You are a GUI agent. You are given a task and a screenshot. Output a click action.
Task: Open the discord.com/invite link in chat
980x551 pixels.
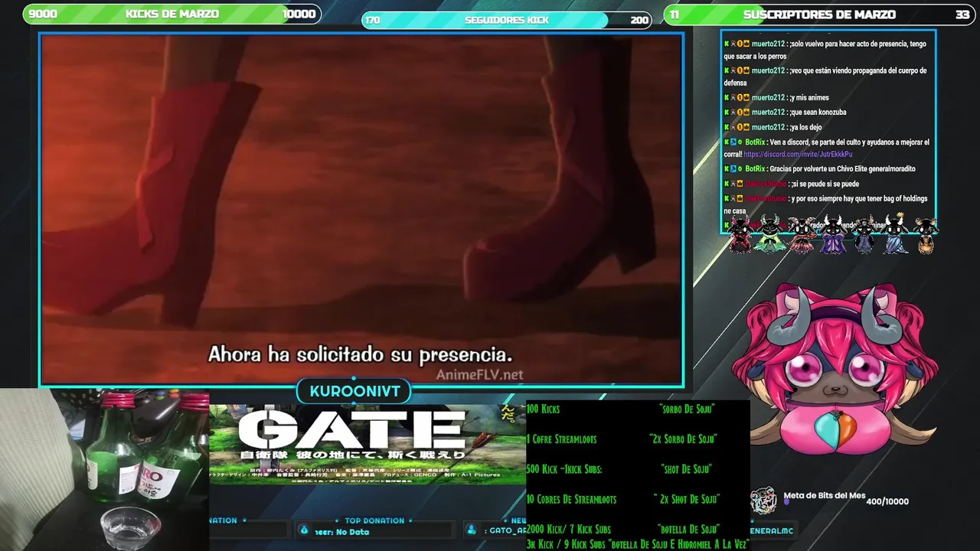click(x=798, y=154)
